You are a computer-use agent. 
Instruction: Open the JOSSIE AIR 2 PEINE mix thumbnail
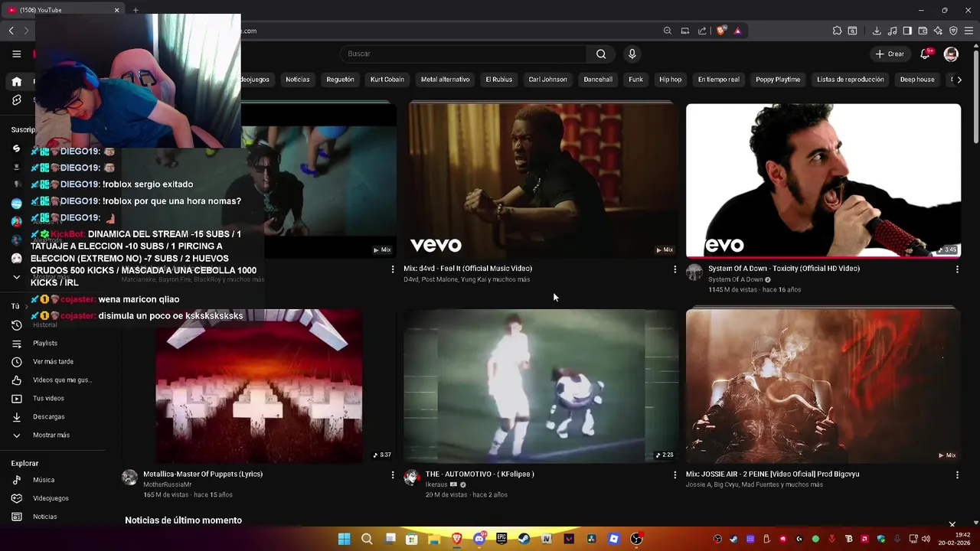tap(823, 386)
